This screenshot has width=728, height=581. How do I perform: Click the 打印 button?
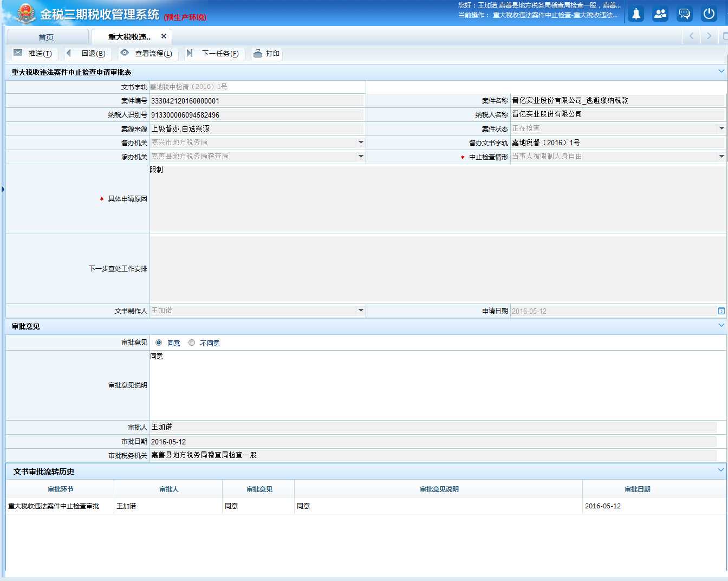click(266, 54)
